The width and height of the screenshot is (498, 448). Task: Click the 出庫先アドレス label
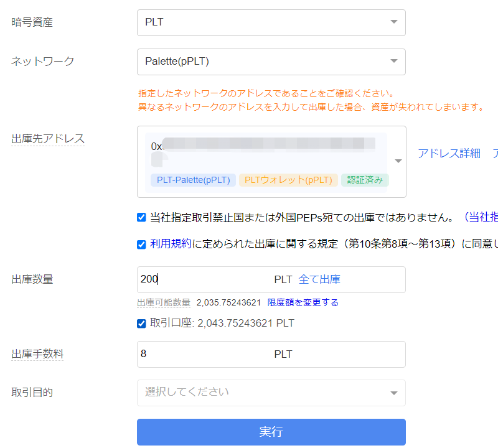coord(48,139)
